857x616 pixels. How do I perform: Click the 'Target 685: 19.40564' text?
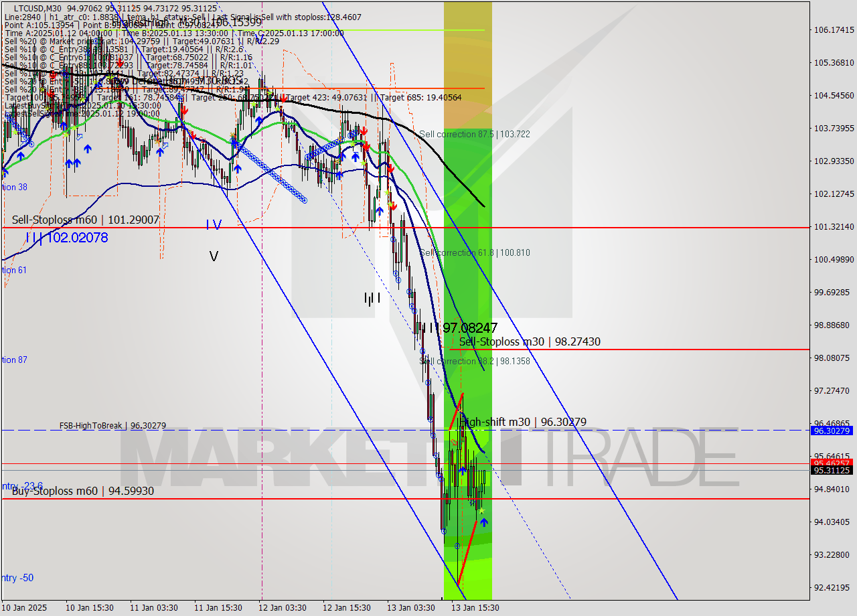pos(422,98)
